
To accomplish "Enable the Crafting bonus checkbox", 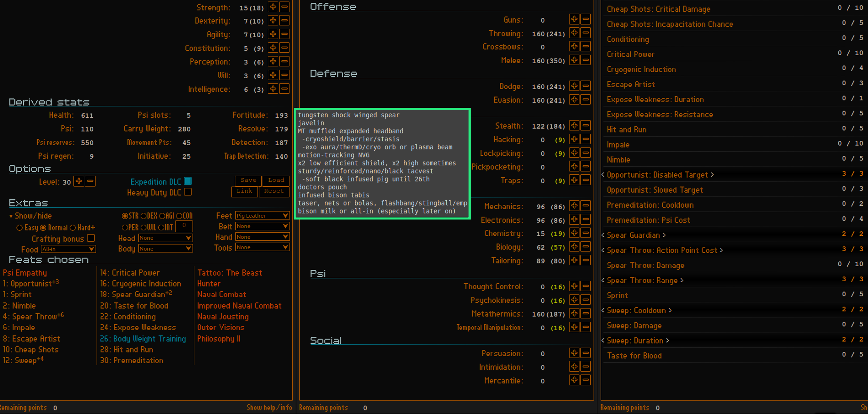I will pos(91,238).
